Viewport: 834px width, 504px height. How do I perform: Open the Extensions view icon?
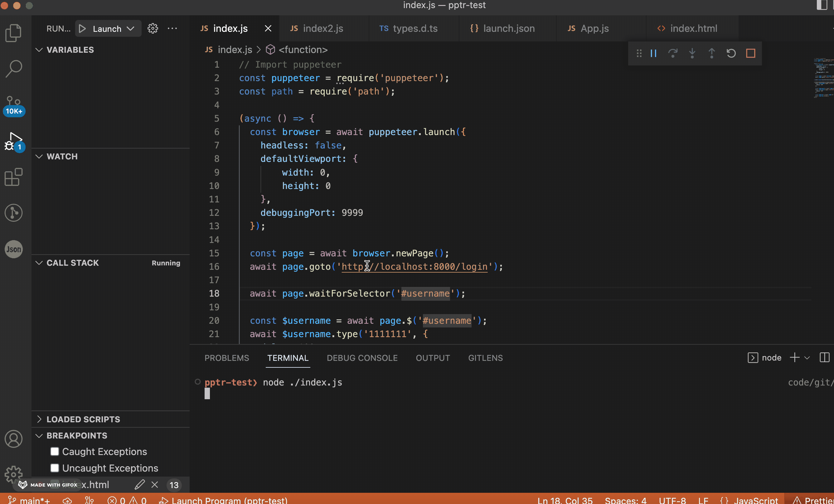point(14,177)
